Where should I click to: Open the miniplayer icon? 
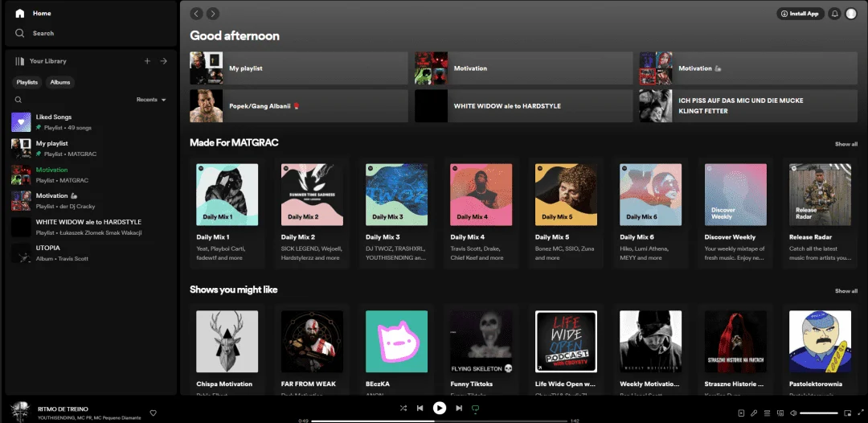pos(847,413)
